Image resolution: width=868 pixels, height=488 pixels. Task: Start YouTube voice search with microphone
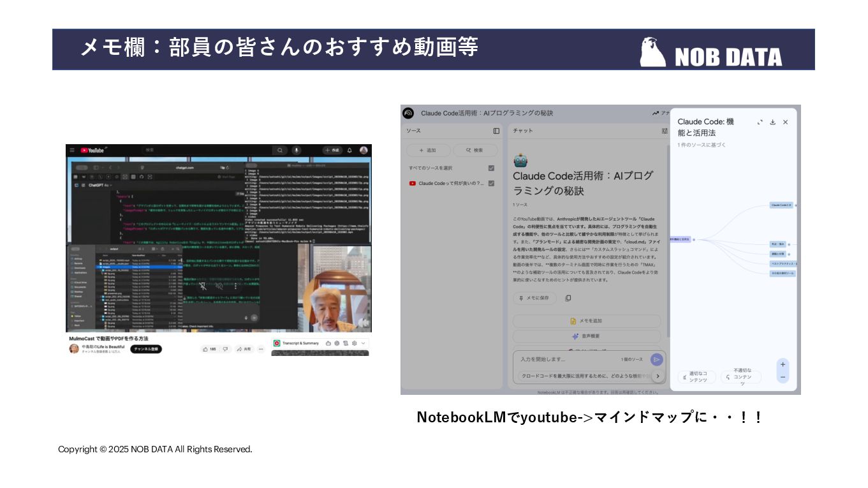point(297,151)
